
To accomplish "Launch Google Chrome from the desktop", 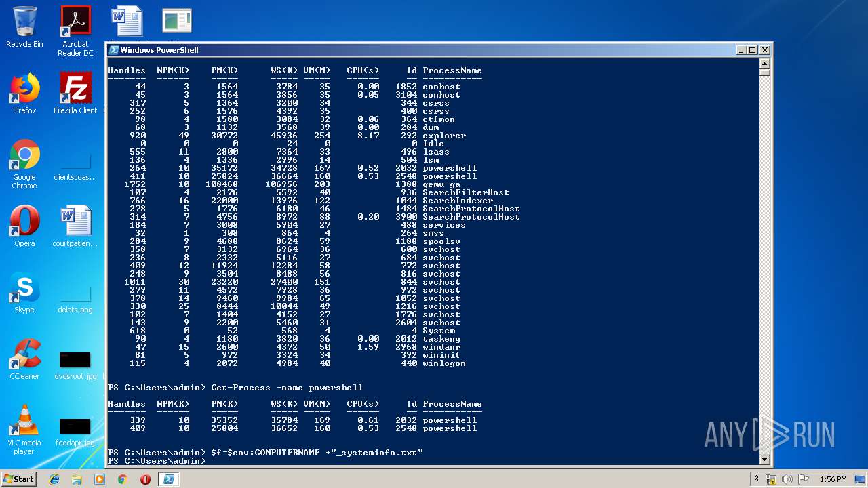I will (x=24, y=164).
